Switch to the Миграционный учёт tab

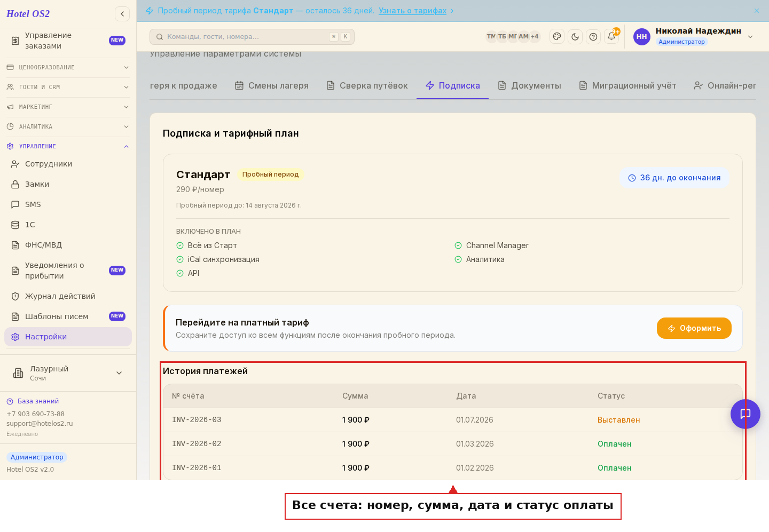(x=628, y=85)
